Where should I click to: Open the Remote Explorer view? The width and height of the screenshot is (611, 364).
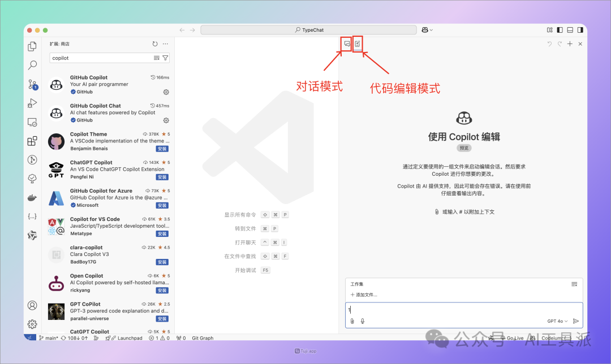32,122
